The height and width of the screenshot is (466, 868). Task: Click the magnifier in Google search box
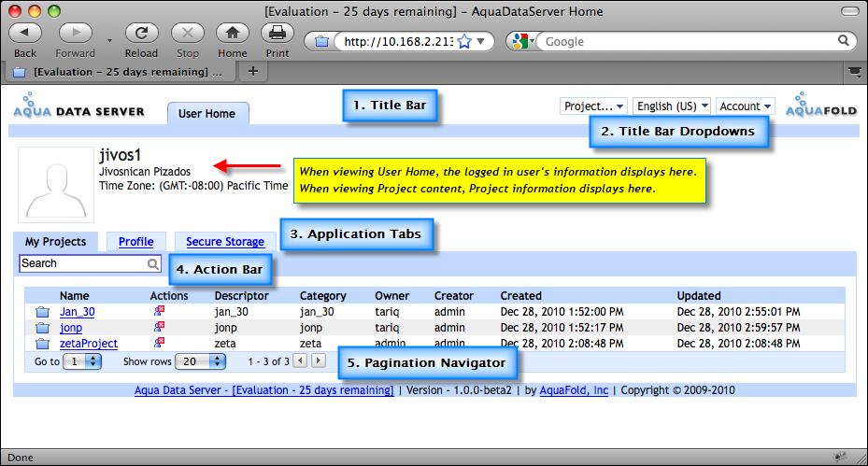coord(843,40)
